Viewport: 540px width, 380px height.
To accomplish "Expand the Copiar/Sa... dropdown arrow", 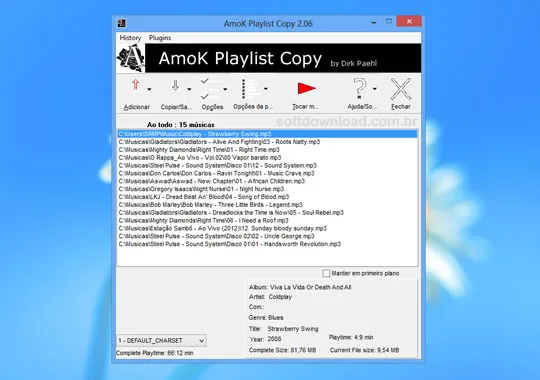I will 189,89.
